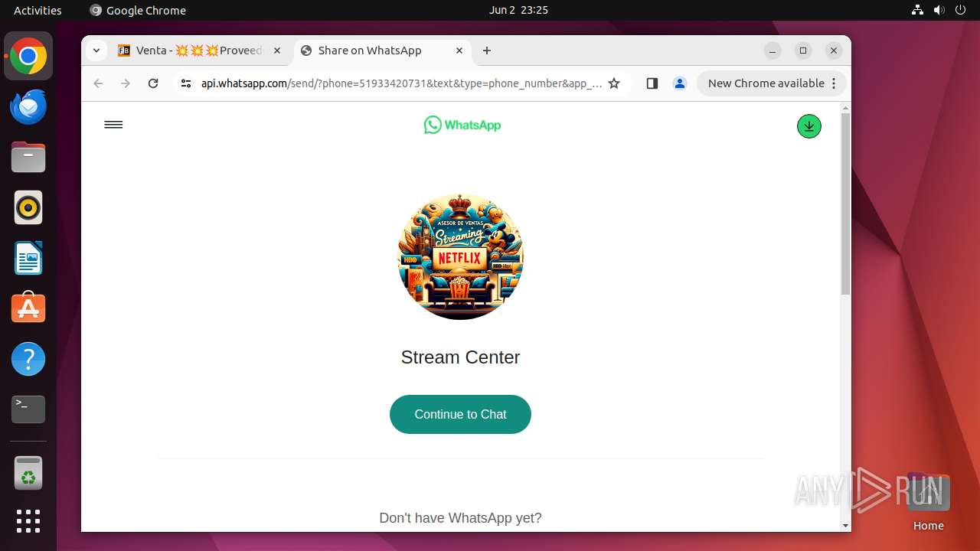Screen dimensions: 980x551
Task: Open the WhatsApp hamburger menu
Action: [113, 125]
